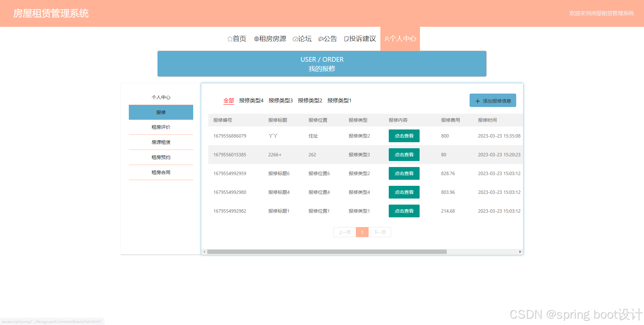Click 点击查看 on the 2266+ repair row

pyautogui.click(x=404, y=155)
